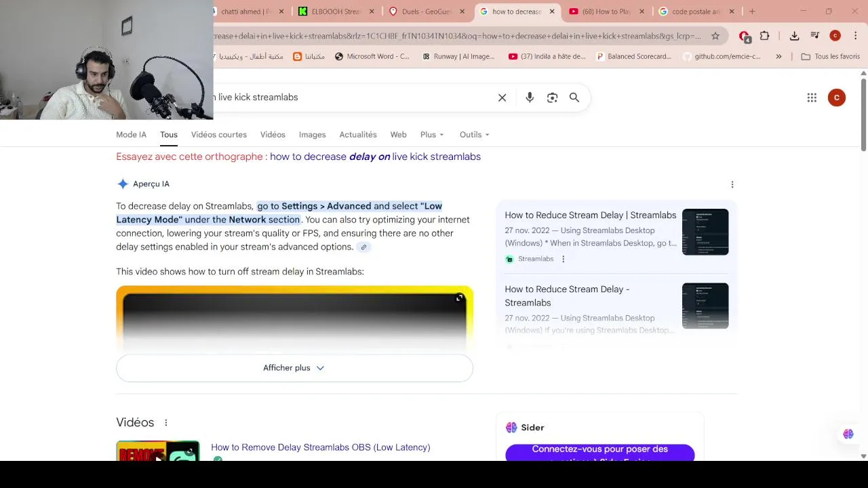Open the Chrome profile avatar in toolbar
This screenshot has width=868, height=488.
[x=835, y=36]
